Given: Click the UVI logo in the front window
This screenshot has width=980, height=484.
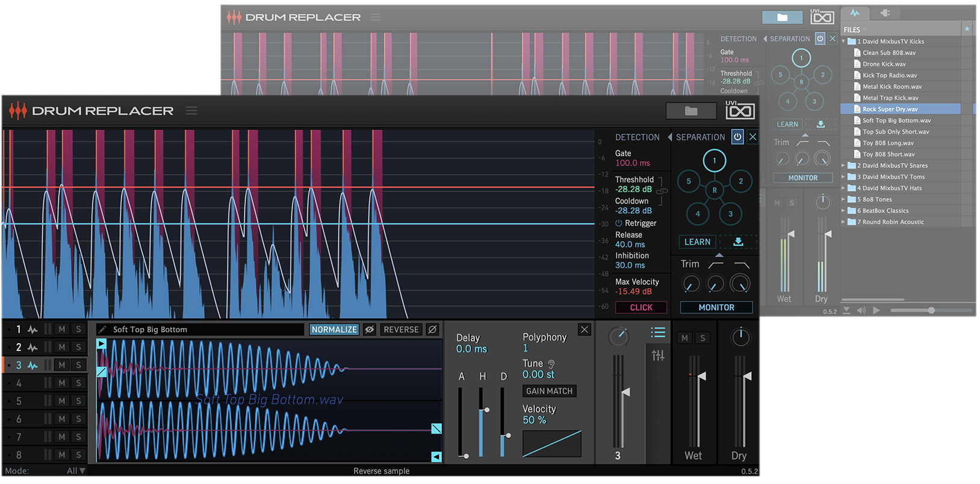Looking at the screenshot, I should (740, 110).
